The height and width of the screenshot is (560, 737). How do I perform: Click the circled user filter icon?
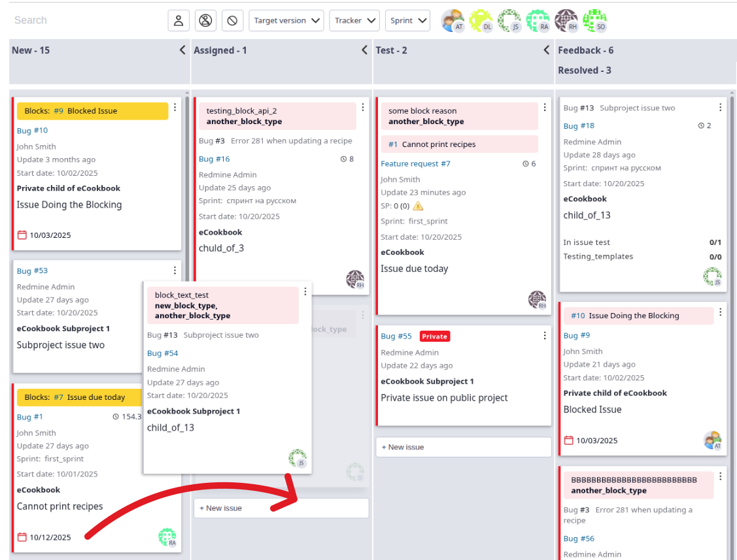205,21
